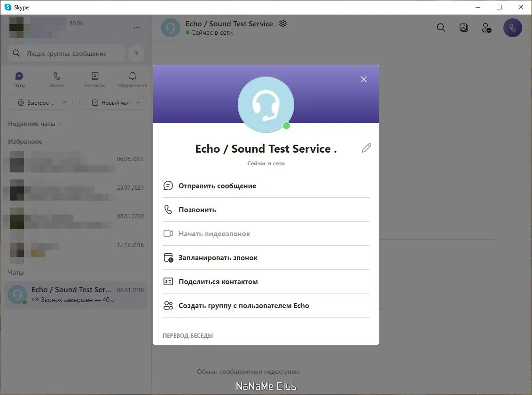Open more options ellipsis near balance

tap(137, 27)
